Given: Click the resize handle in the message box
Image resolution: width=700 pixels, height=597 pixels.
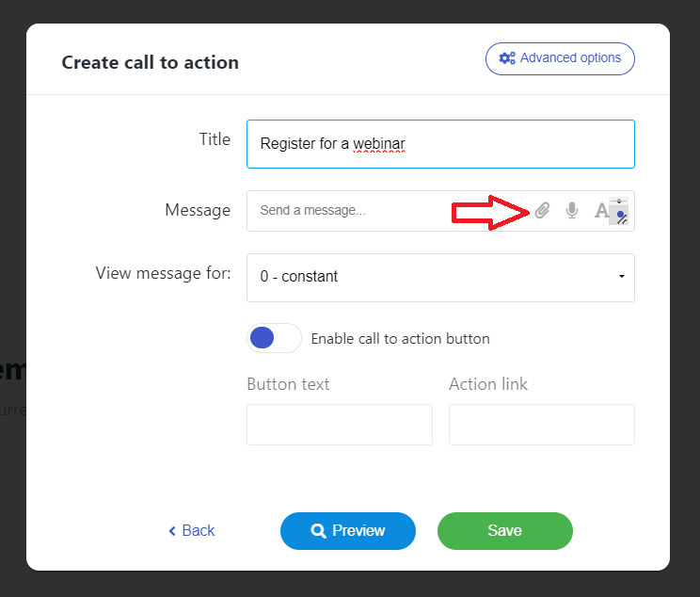Looking at the screenshot, I should pos(623,223).
